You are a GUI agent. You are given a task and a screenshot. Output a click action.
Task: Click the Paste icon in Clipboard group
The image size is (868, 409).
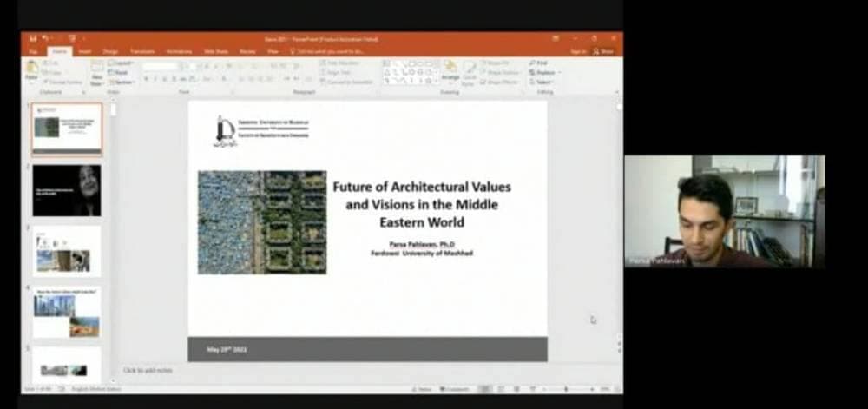[31, 69]
